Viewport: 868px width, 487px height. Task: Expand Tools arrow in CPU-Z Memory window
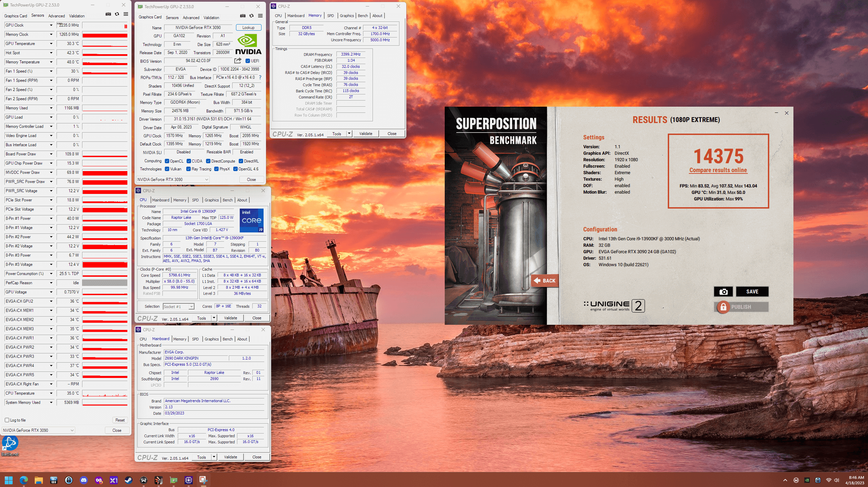click(x=349, y=134)
